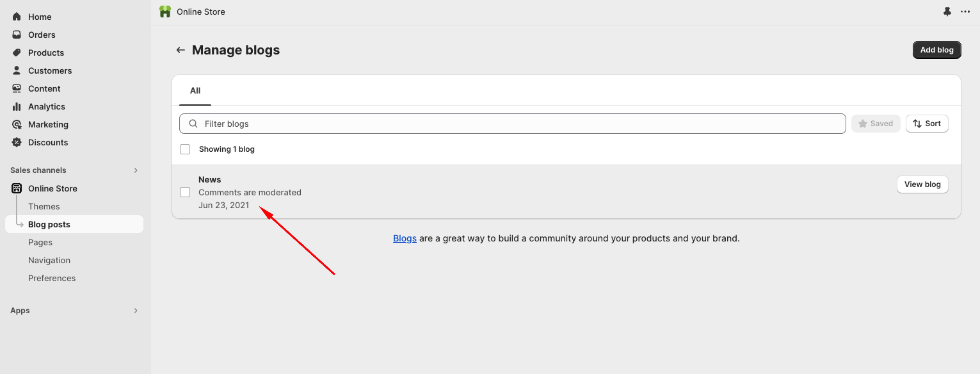Open the three-dot overflow menu

(965, 12)
